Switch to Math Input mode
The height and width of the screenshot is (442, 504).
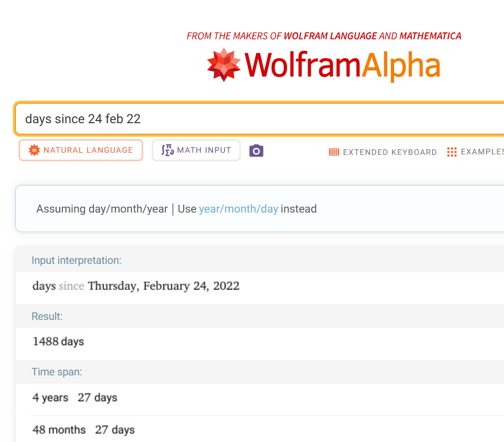click(x=196, y=150)
